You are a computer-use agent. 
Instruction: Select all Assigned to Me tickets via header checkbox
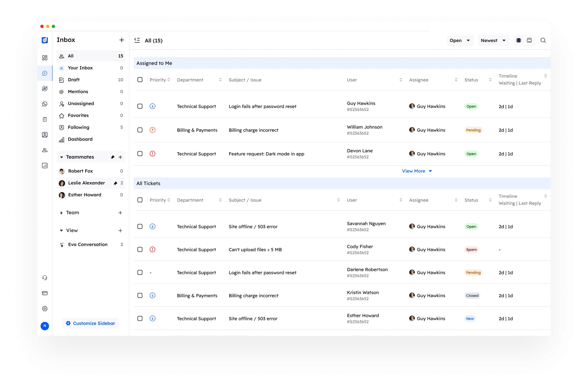click(x=140, y=80)
